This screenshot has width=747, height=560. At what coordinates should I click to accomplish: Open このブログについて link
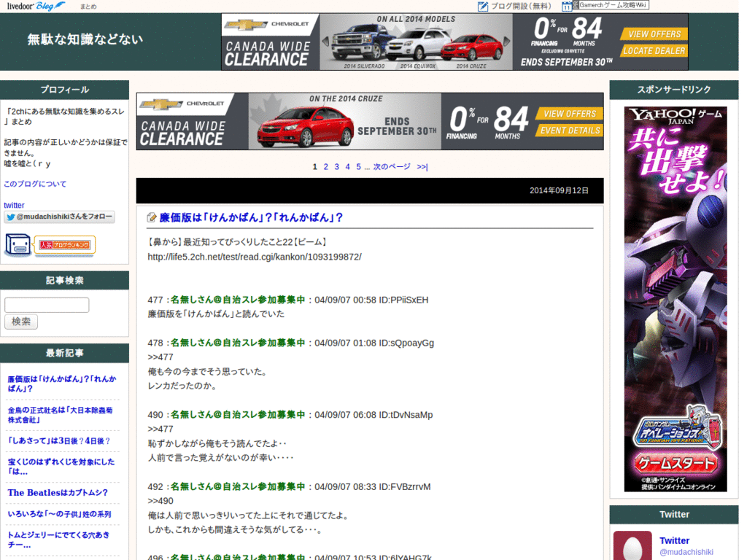pyautogui.click(x=35, y=184)
